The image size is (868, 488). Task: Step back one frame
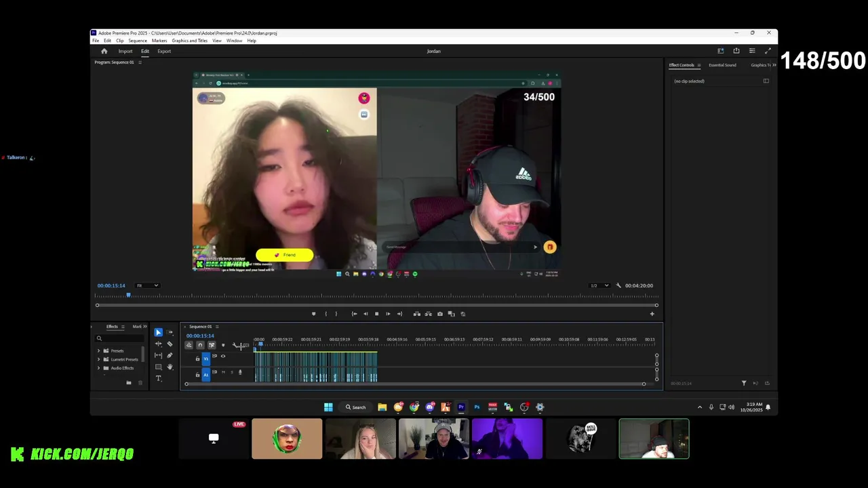[x=366, y=314]
